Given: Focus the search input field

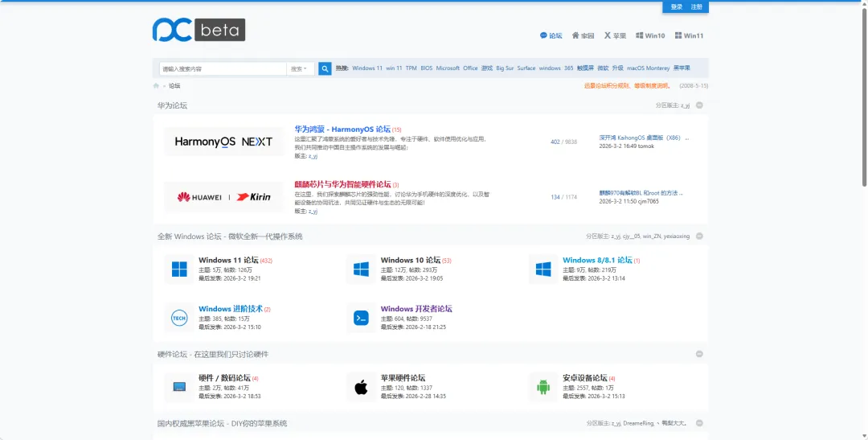Looking at the screenshot, I should pyautogui.click(x=223, y=68).
